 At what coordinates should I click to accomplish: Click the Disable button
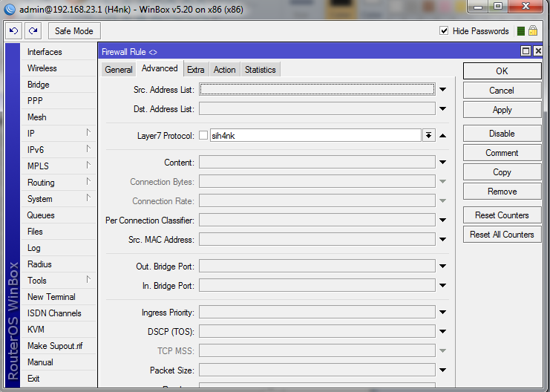click(x=502, y=134)
